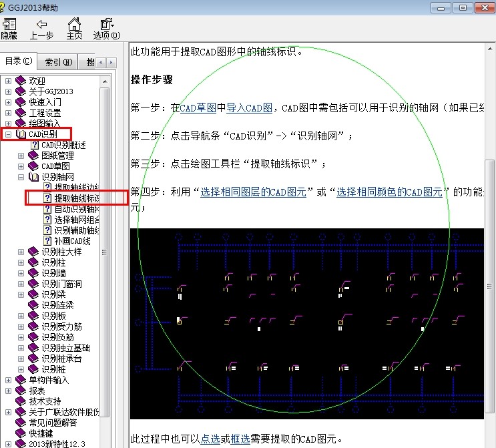Follow the 选择相同图层的CAD图元 link
The image size is (496, 448).
tap(254, 192)
